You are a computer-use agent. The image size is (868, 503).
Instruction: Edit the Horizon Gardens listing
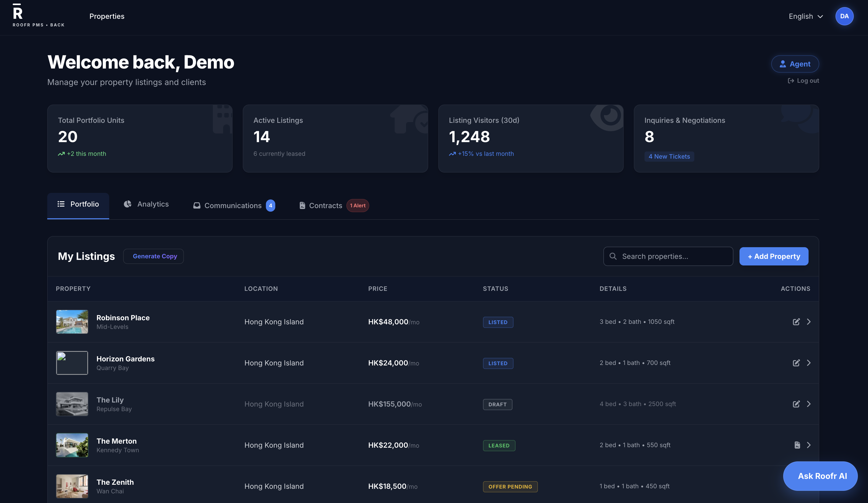tap(796, 363)
